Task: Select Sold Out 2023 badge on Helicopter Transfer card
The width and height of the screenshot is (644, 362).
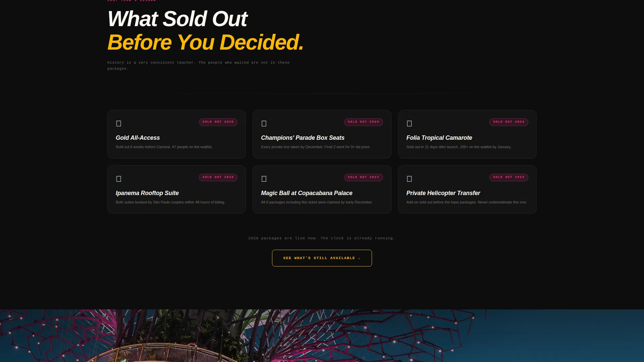Action: [508, 177]
